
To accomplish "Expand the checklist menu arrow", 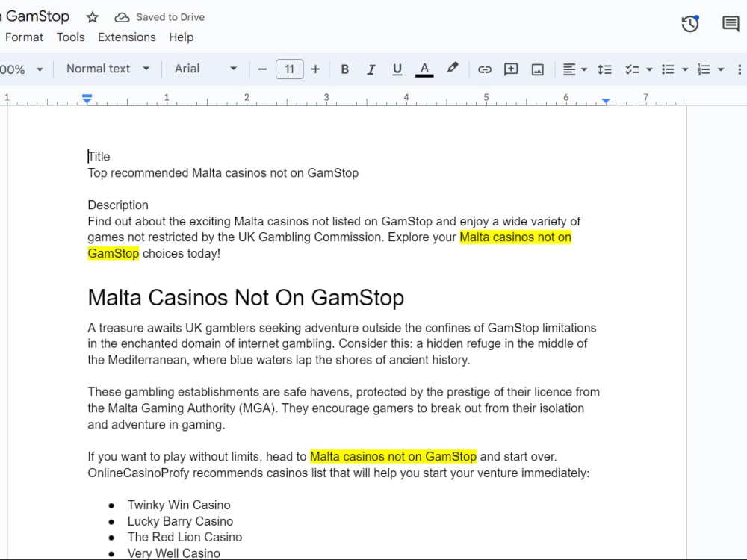I will tap(649, 69).
